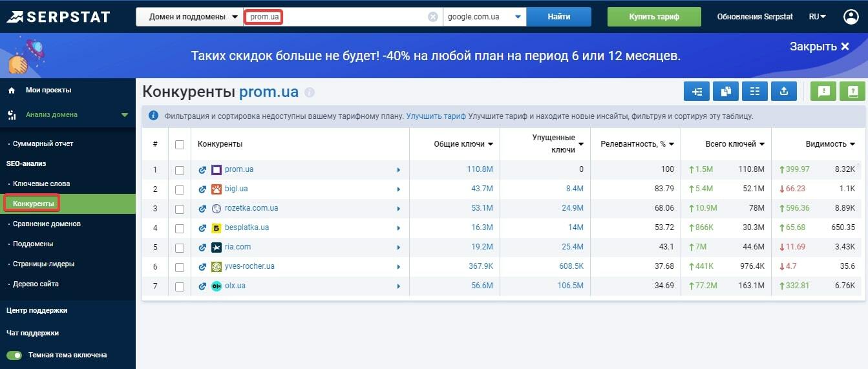The width and height of the screenshot is (868, 369).
Task: Sort by the Релевантность, % column
Action: click(637, 144)
